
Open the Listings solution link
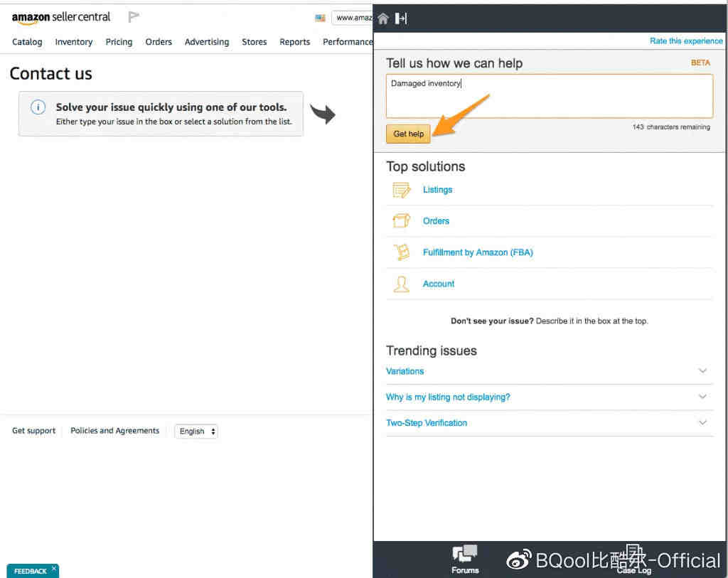(x=437, y=190)
